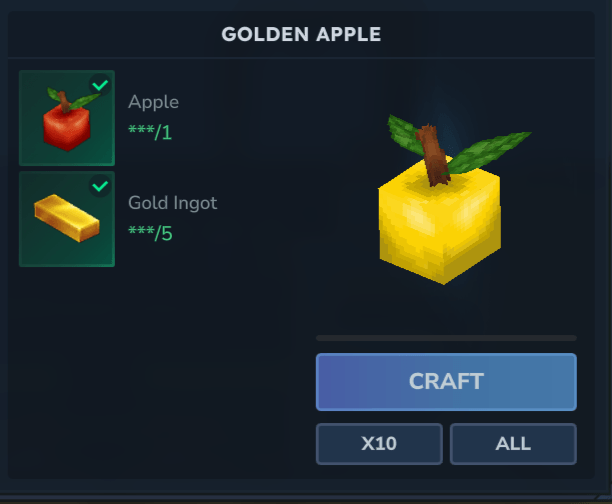Viewport: 612px width, 504px height.
Task: Click the left leaf on the golden apple
Action: [405, 135]
